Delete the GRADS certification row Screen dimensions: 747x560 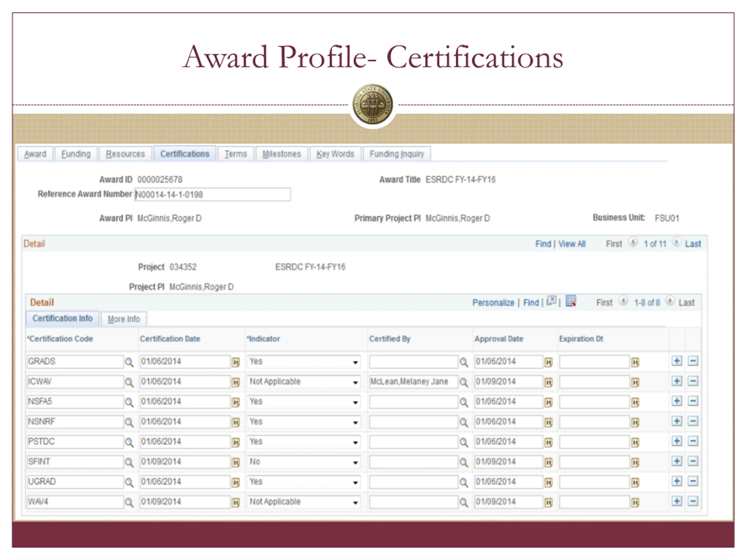coord(693,361)
